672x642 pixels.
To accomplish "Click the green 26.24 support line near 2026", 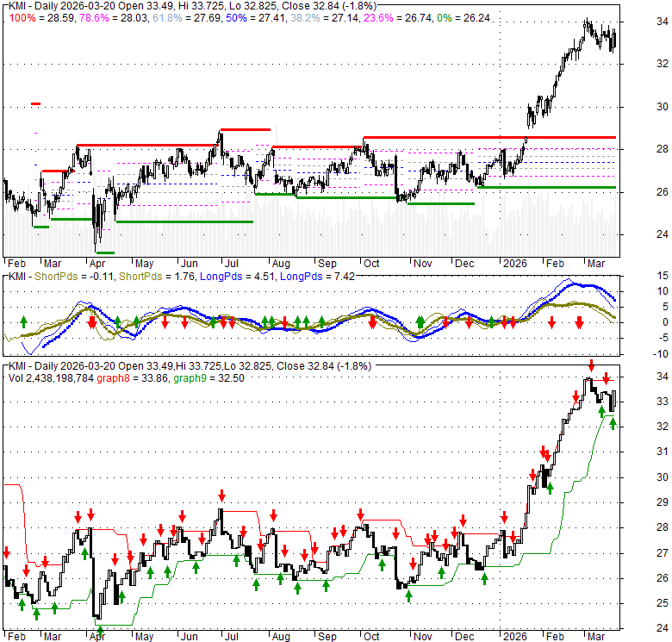I will click(546, 187).
